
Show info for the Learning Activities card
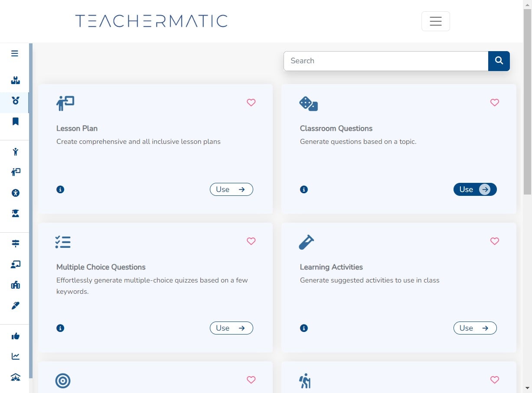304,328
